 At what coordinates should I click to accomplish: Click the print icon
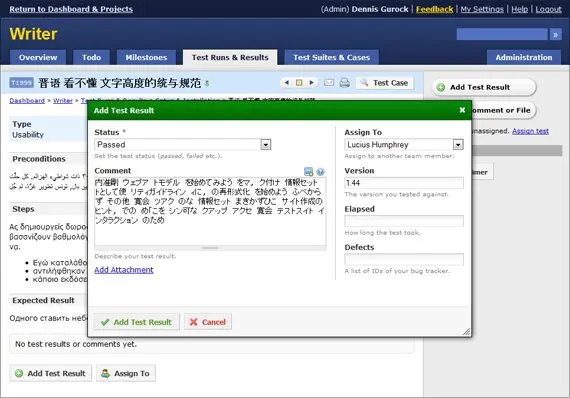(344, 83)
